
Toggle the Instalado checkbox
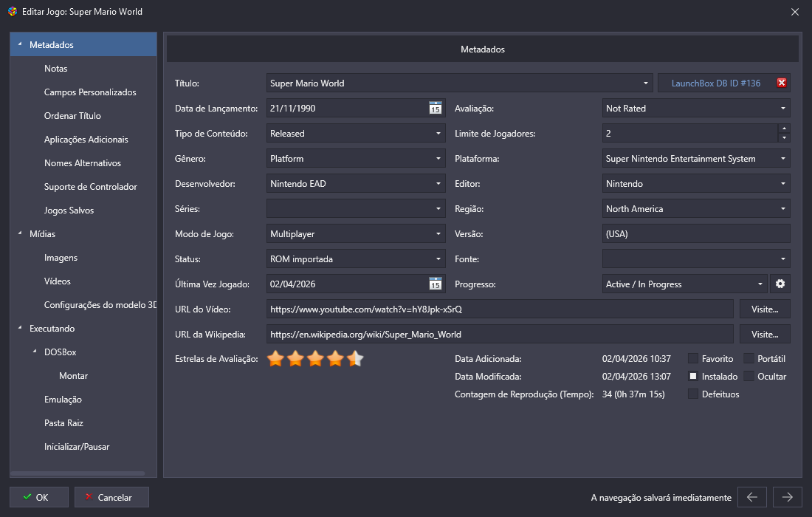[x=693, y=377]
